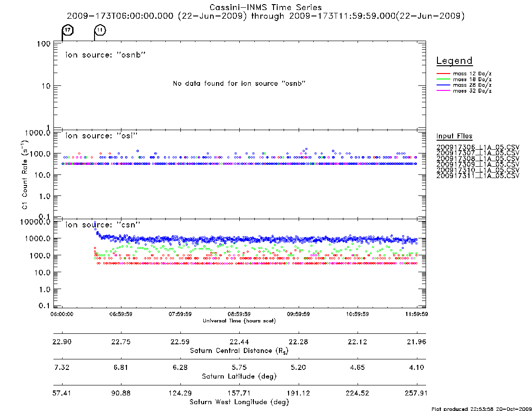Click the Cassini-INMS Time Series title
This screenshot has width=532, height=411.
(265, 7)
